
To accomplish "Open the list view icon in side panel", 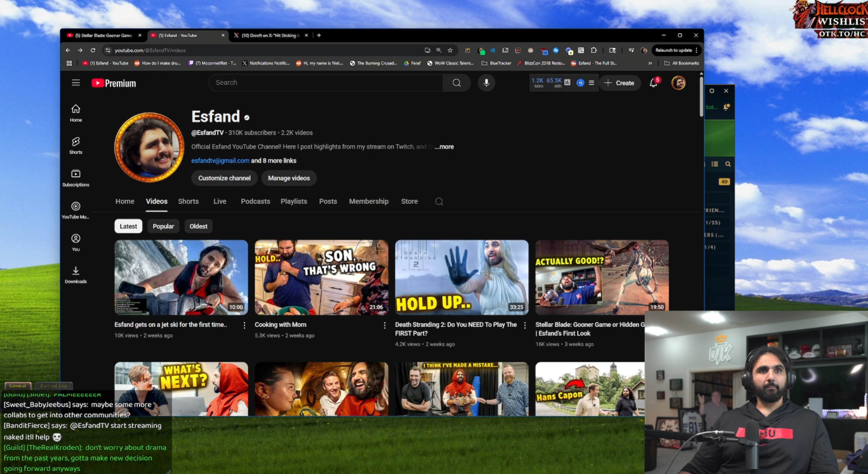I will pos(715,164).
